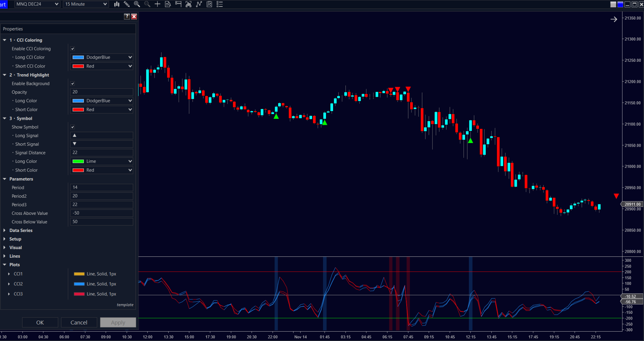
Task: Open Long CCI Color DodgerBlue dropdown
Action: pos(102,57)
